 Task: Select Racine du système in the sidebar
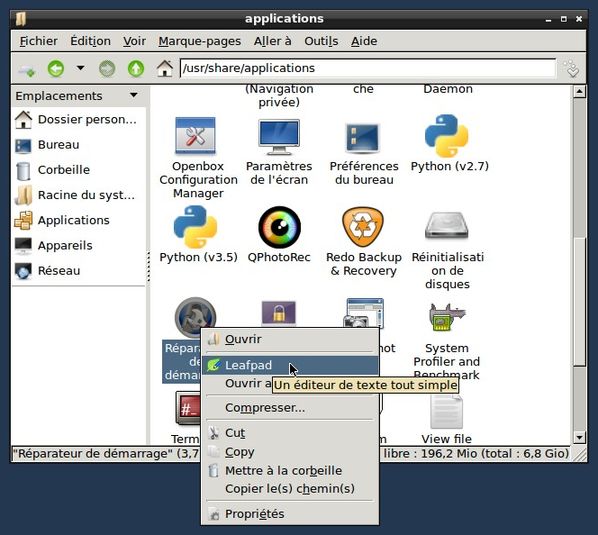(x=79, y=195)
